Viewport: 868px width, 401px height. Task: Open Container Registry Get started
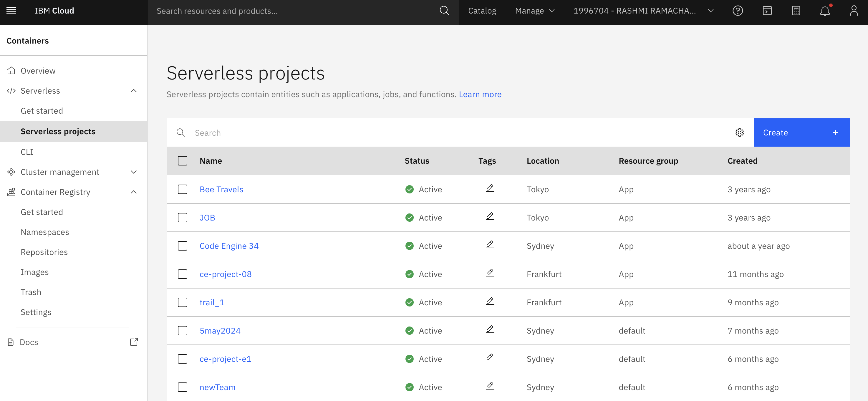(x=42, y=212)
